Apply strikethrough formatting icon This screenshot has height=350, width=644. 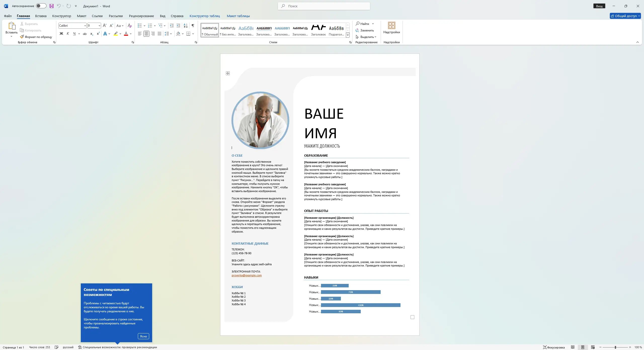[x=85, y=34]
